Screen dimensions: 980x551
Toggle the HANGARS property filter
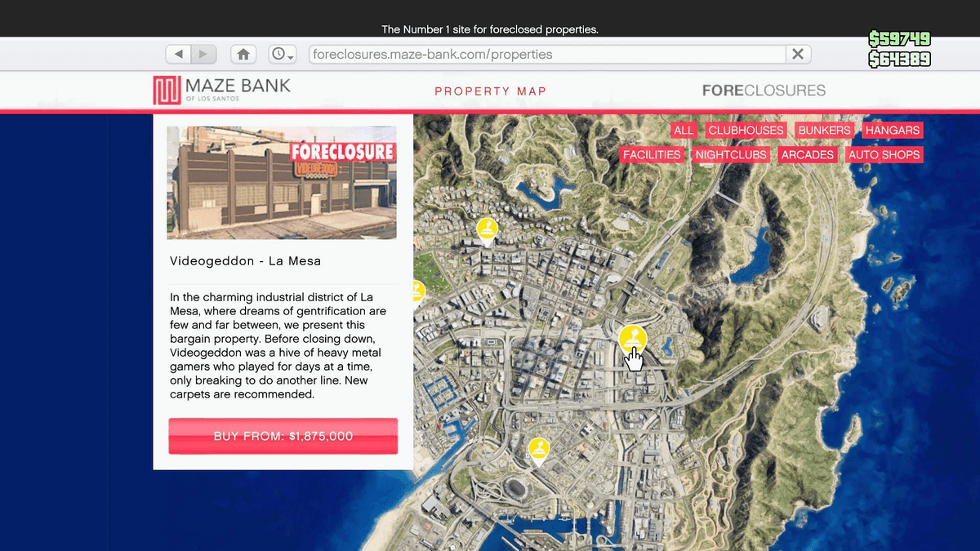click(892, 130)
